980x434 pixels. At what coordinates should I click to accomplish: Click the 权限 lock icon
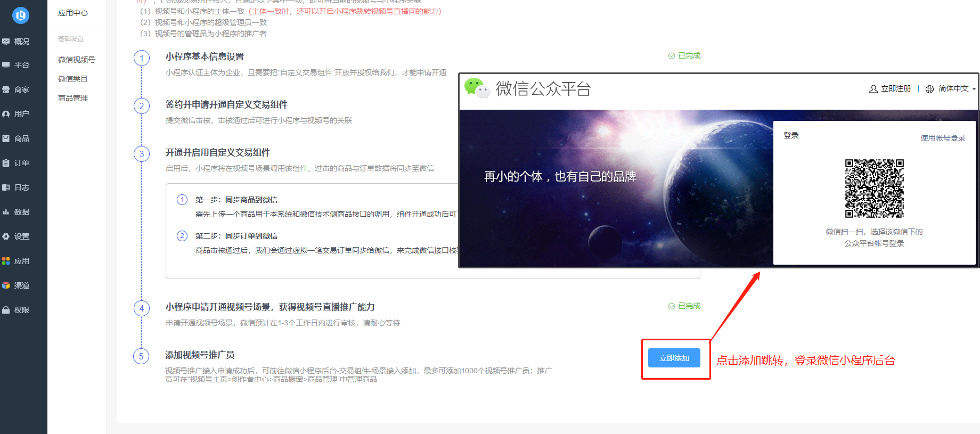(x=6, y=310)
